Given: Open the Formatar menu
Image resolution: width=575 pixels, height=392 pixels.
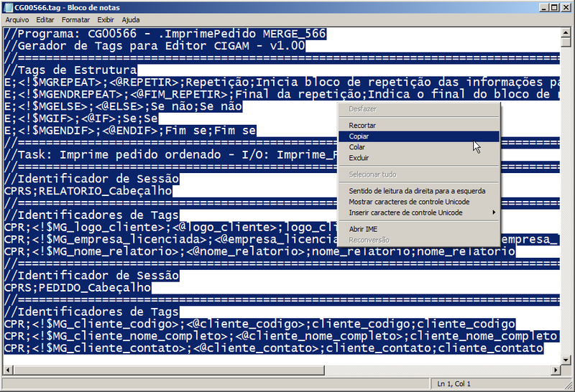Looking at the screenshot, I should pos(75,20).
